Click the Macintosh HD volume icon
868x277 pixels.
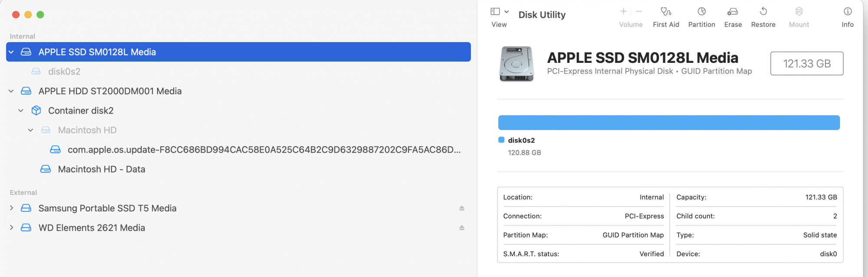point(46,130)
